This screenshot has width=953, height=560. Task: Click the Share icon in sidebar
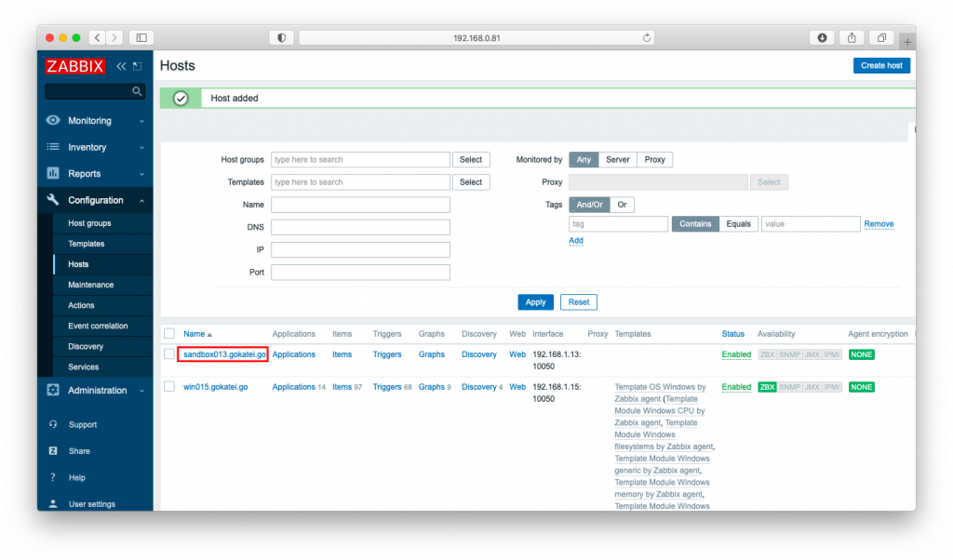pos(53,451)
